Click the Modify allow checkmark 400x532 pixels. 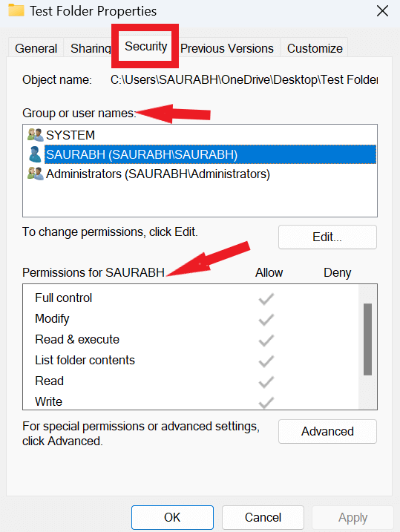click(266, 320)
